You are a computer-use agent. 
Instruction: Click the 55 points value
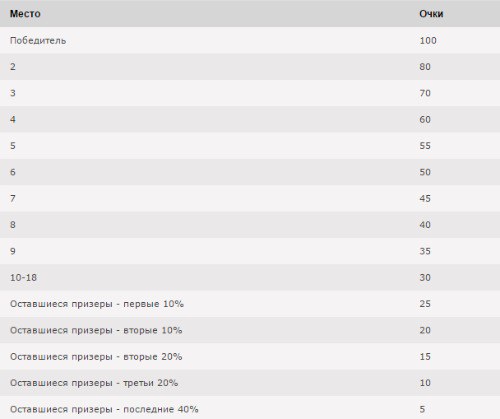[425, 146]
